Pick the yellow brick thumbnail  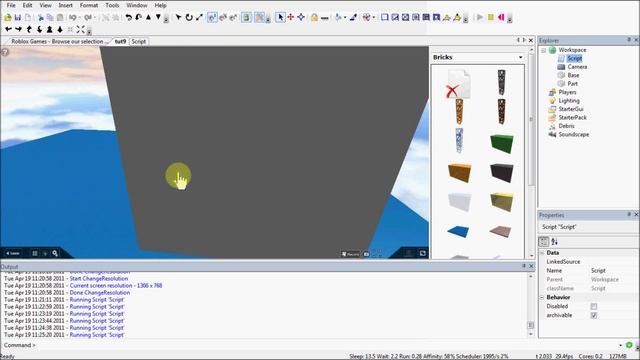(502, 202)
